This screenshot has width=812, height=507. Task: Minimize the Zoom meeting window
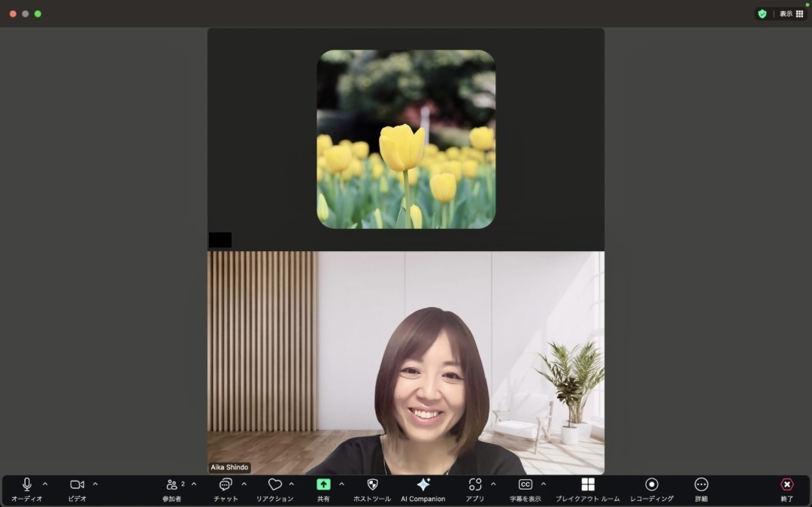click(26, 14)
